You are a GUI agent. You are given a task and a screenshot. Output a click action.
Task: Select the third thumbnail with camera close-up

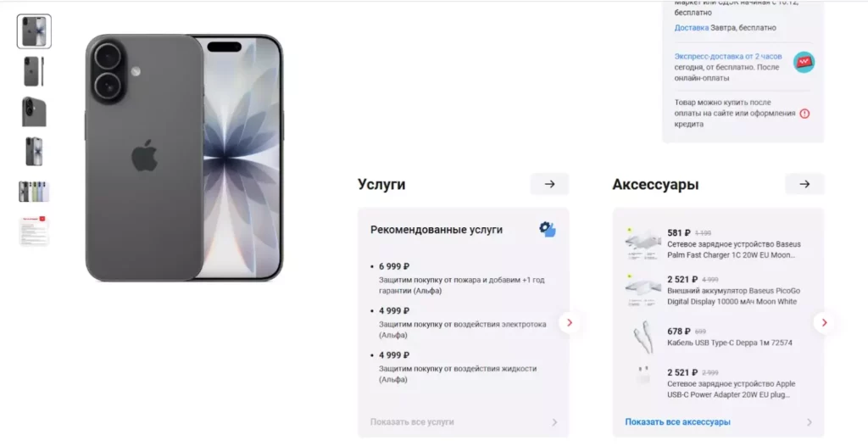coord(34,111)
